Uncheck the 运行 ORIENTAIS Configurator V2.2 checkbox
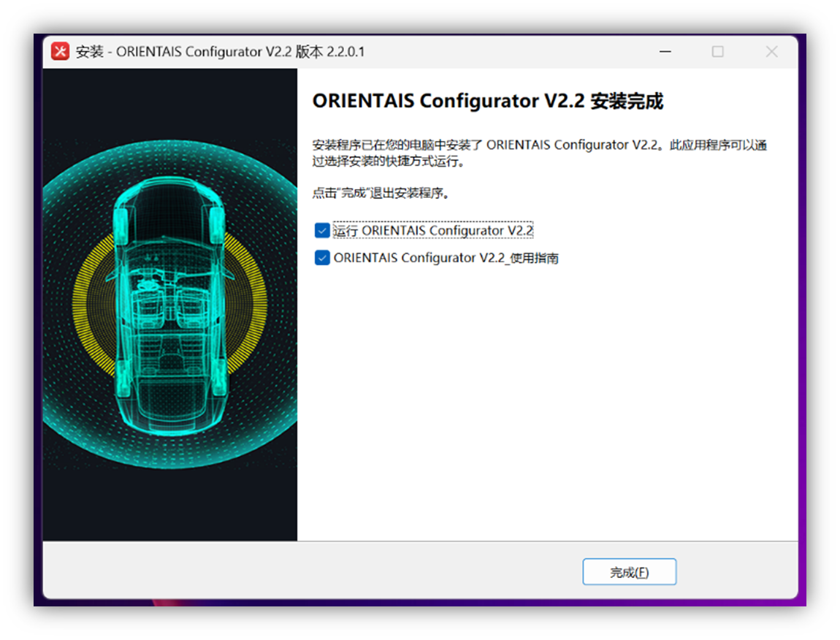The height and width of the screenshot is (640, 840). click(322, 230)
